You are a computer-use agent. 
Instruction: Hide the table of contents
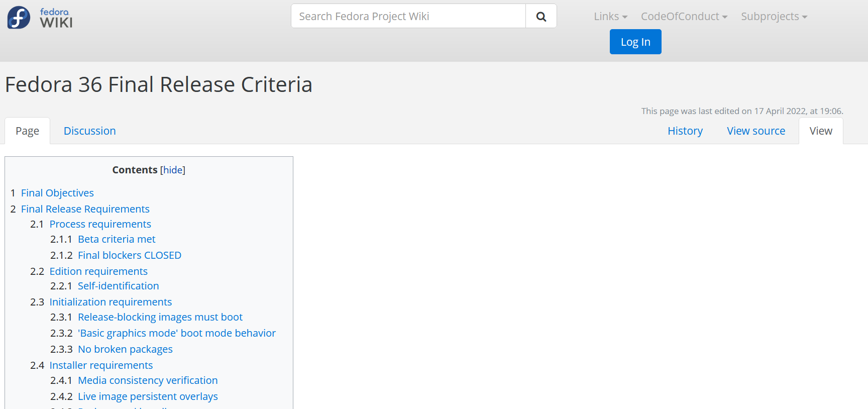point(173,170)
